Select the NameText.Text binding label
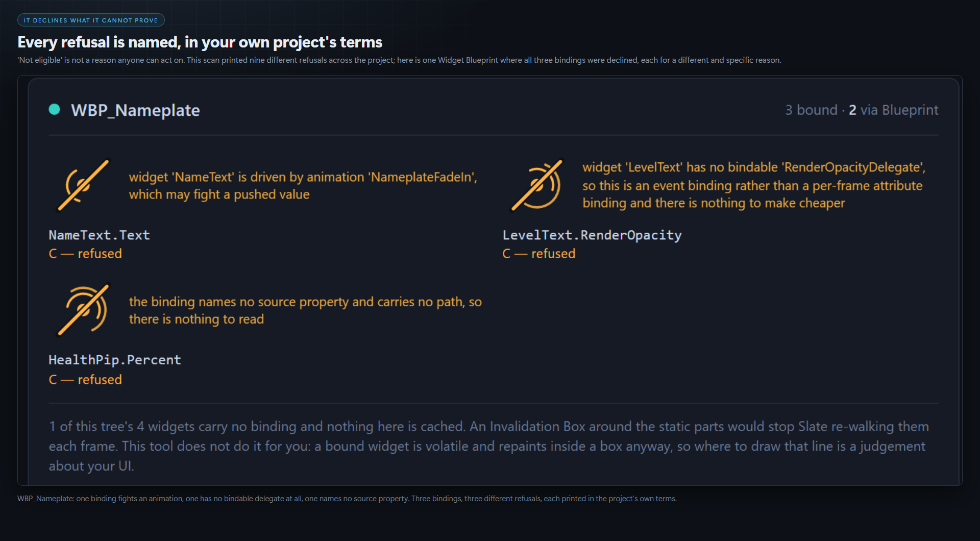980x541 pixels. [99, 235]
